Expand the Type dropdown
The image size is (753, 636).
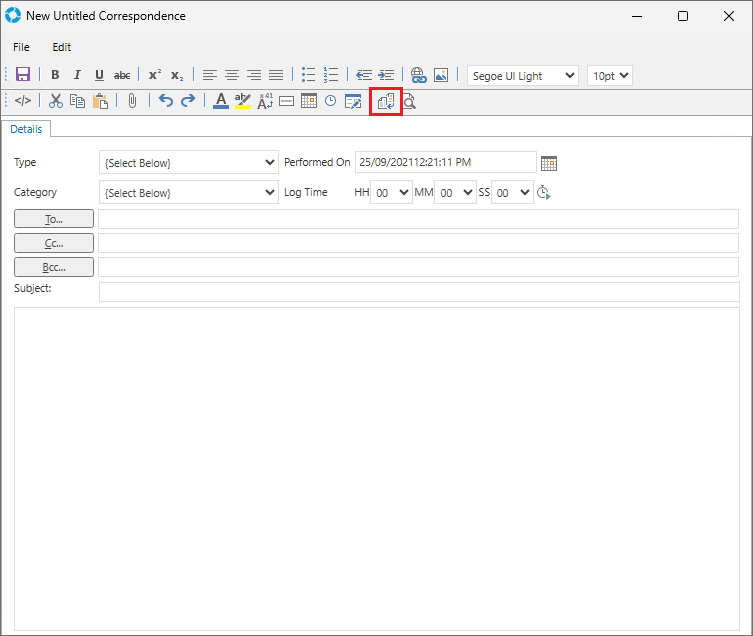click(x=189, y=163)
